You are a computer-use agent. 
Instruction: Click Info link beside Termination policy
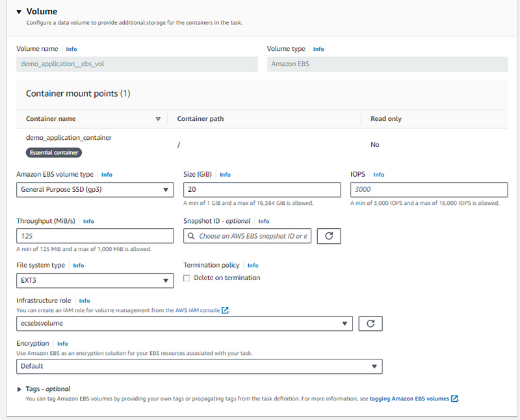(253, 265)
